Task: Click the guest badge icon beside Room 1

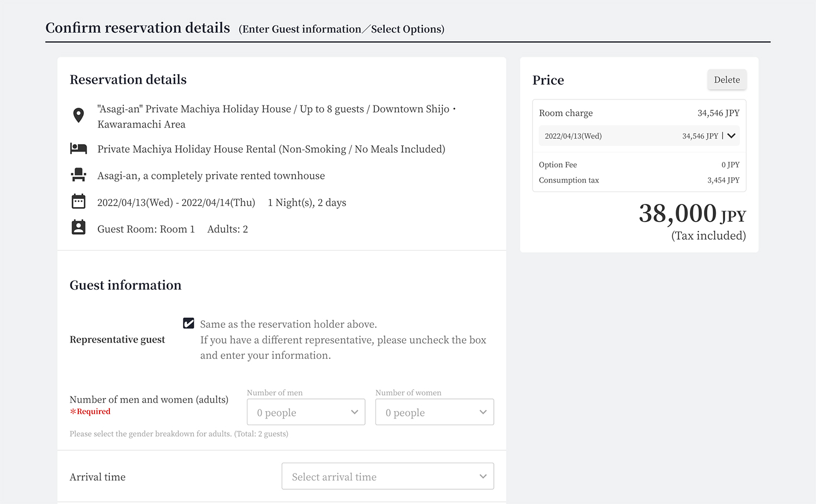Action: click(x=78, y=228)
